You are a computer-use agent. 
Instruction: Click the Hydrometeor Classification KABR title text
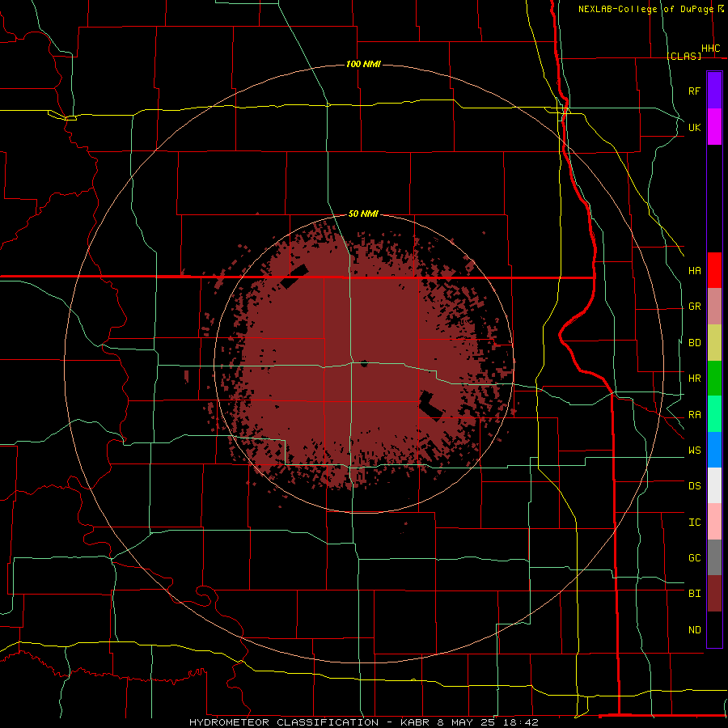point(363,722)
